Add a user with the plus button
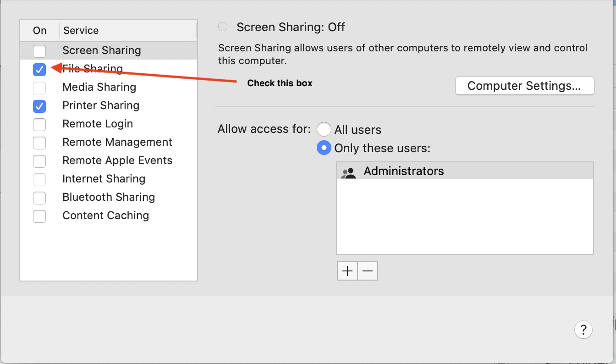Image resolution: width=616 pixels, height=364 pixels. tap(347, 271)
